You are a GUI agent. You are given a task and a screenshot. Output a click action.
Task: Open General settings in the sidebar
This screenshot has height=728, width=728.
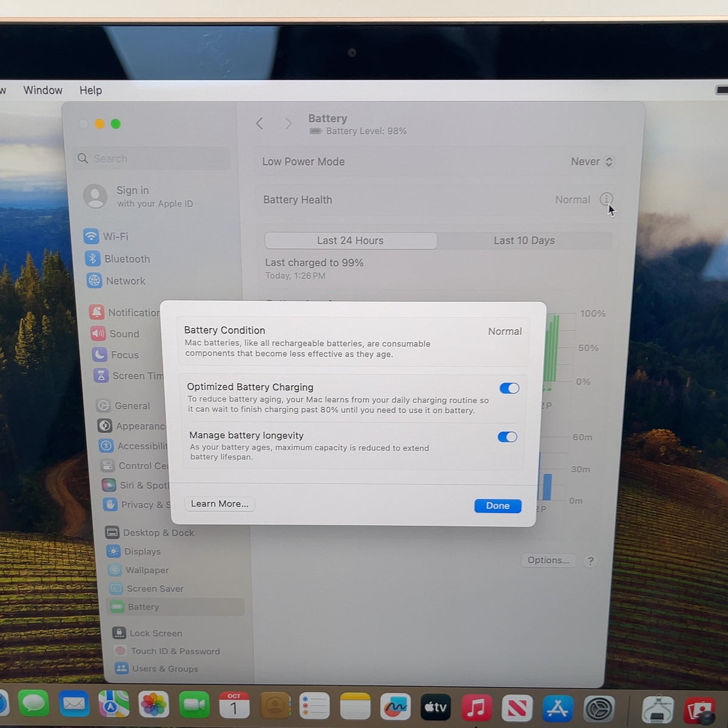click(124, 406)
